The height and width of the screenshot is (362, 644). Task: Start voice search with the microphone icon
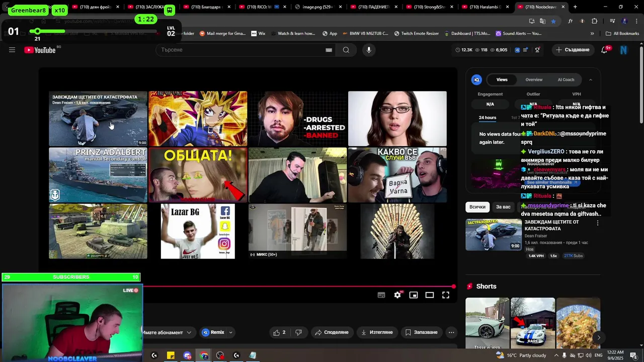pyautogui.click(x=369, y=50)
